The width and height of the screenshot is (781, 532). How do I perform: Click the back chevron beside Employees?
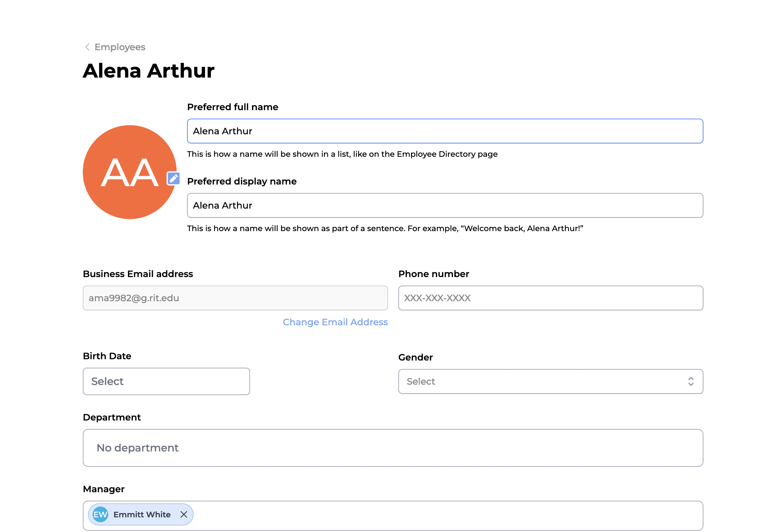(x=87, y=47)
